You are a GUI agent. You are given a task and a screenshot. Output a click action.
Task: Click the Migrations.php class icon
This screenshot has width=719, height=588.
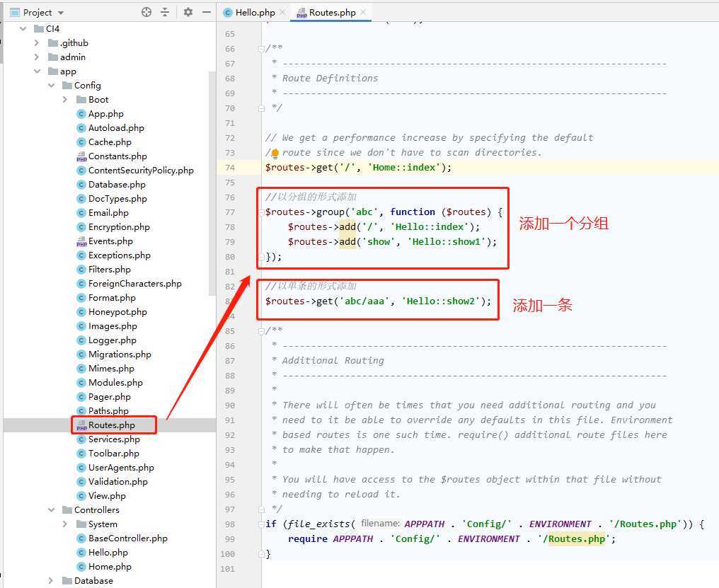[81, 354]
